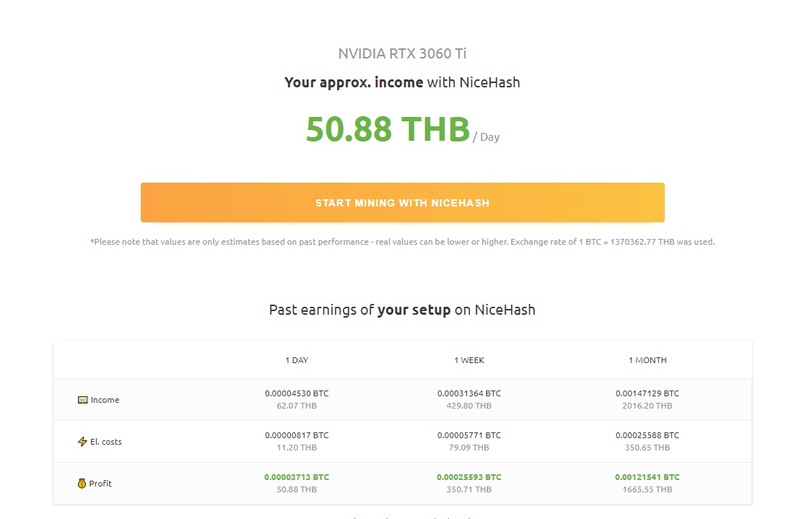The image size is (812, 519).
Task: Click the Your approx. income with NiceHash heading
Action: (x=402, y=82)
